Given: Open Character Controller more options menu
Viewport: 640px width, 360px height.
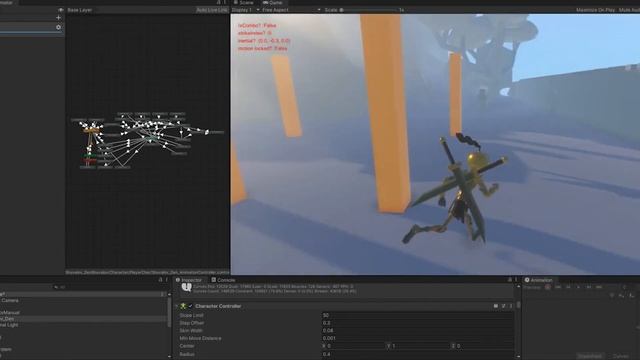Looking at the screenshot, I should [x=511, y=306].
